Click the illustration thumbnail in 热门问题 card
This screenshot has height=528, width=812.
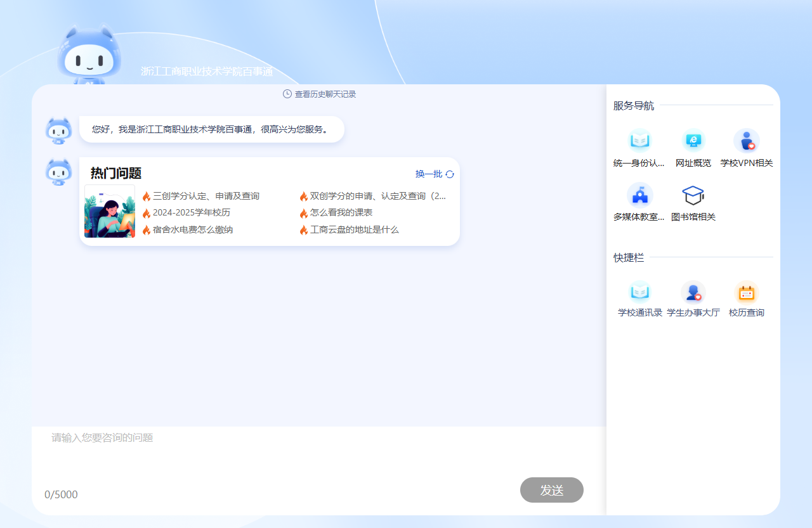point(110,212)
